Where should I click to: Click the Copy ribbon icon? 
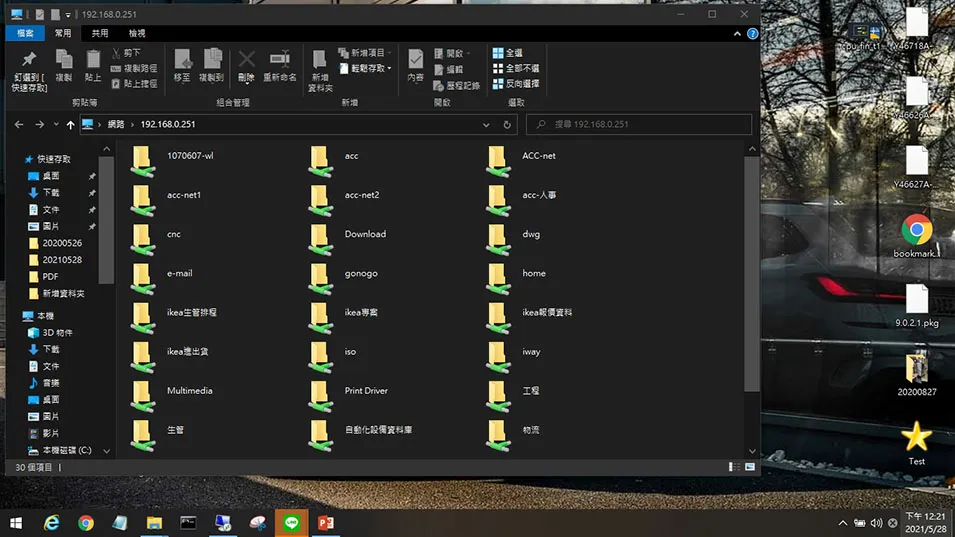(63, 59)
